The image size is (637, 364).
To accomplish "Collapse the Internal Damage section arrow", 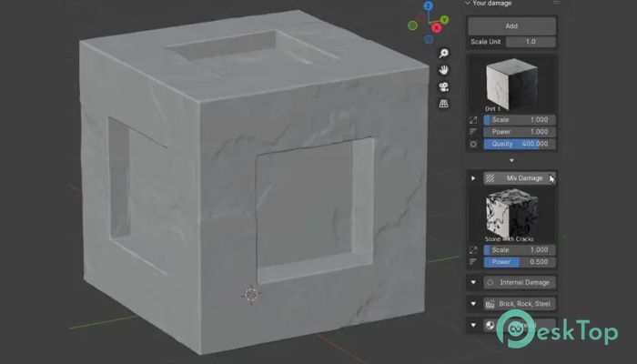I will 473,282.
